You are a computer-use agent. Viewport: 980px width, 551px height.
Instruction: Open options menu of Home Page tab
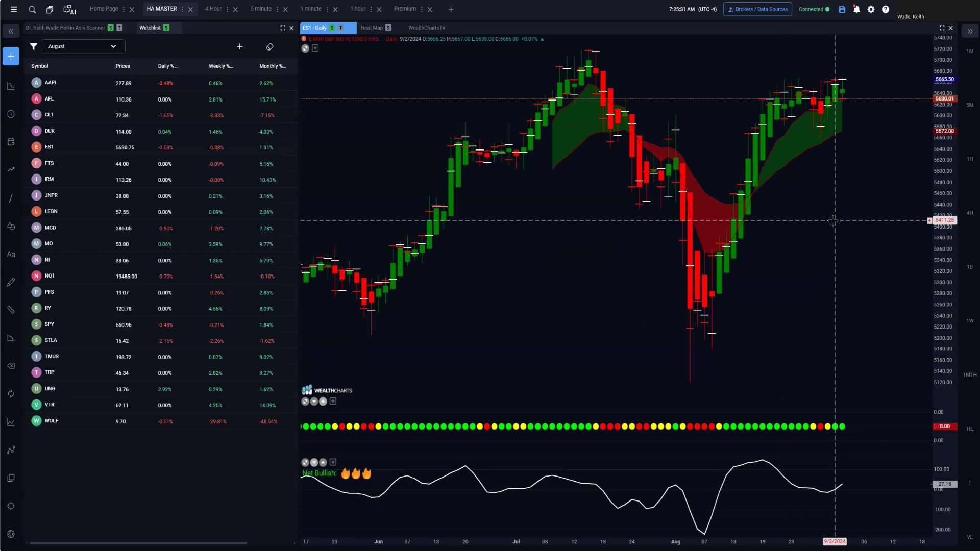(124, 9)
